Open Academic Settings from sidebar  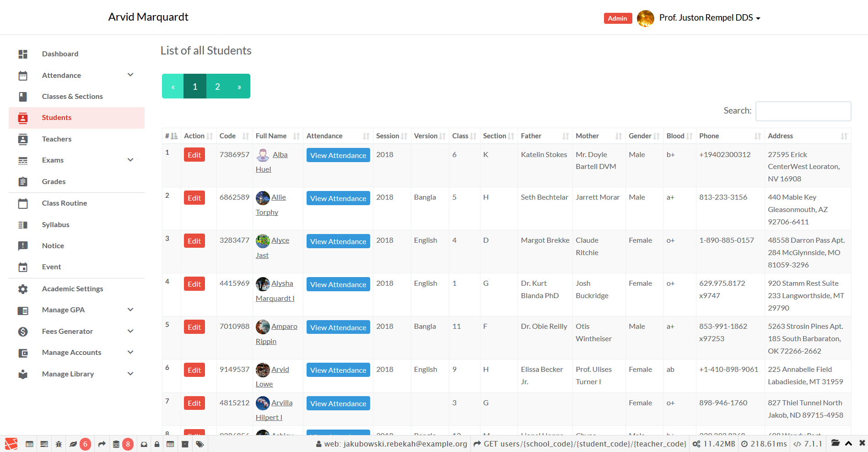(72, 289)
